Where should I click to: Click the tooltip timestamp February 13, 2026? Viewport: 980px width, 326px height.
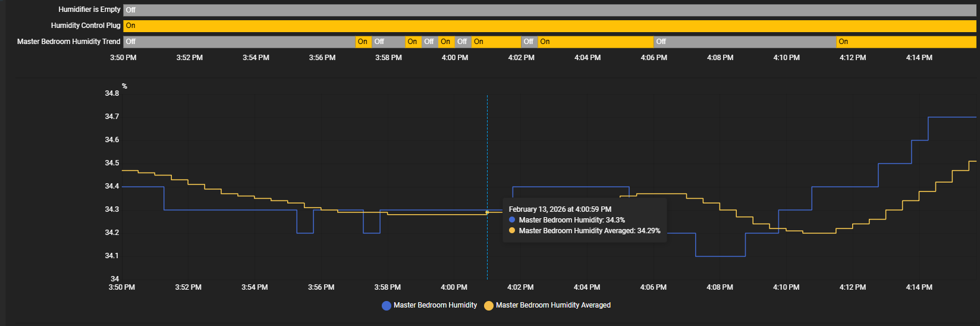tap(560, 209)
